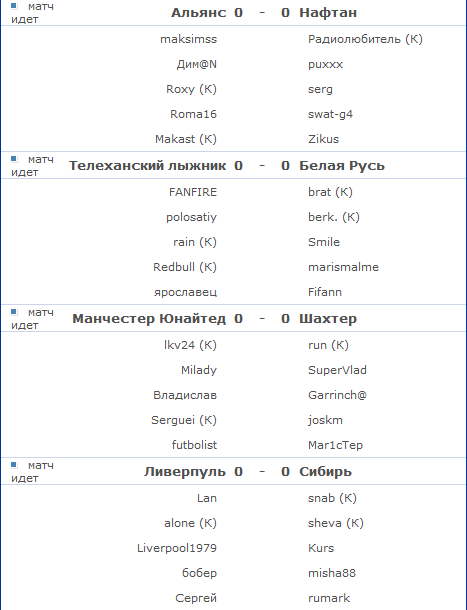Click the blue status icon beside Телеханский лыжник match
This screenshot has height=610, width=467.
click(14, 159)
